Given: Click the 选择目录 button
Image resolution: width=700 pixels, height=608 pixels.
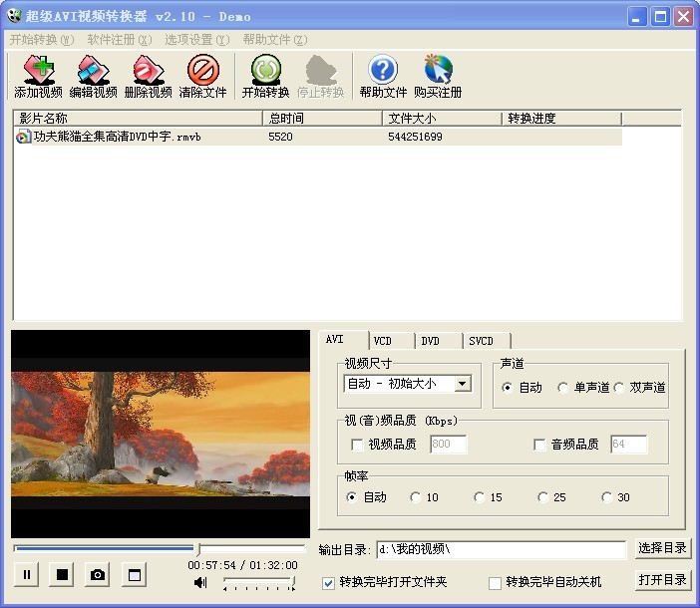Looking at the screenshot, I should (x=662, y=548).
